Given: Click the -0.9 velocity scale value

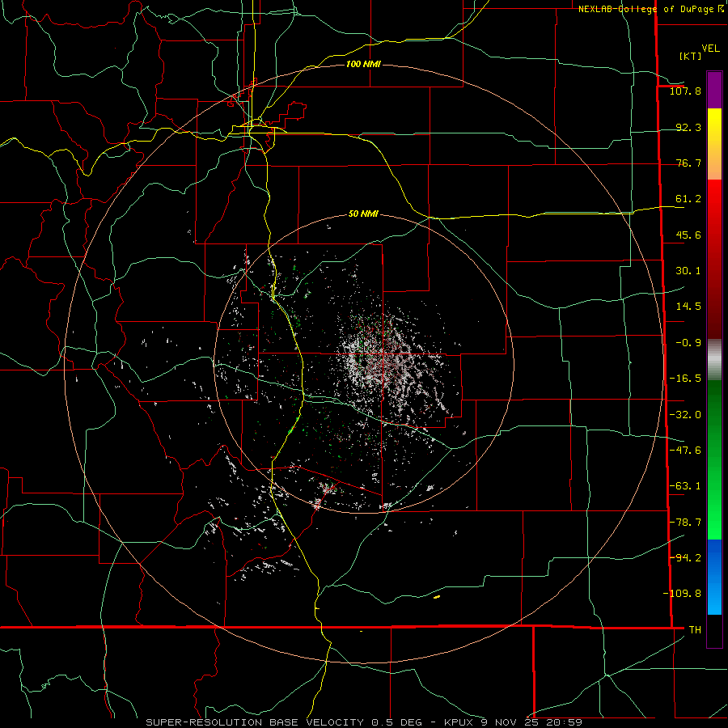Looking at the screenshot, I should point(688,343).
